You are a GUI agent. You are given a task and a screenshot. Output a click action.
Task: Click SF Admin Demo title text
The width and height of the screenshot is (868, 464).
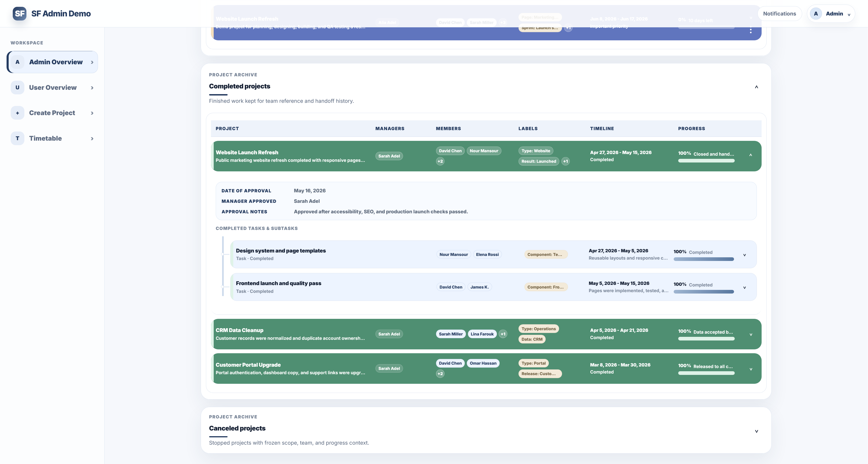(x=61, y=13)
